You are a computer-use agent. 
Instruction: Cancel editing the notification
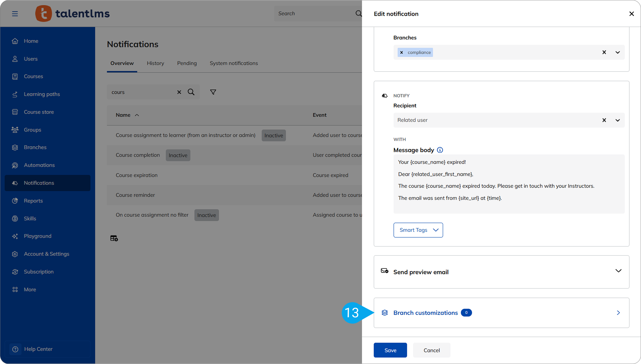(x=432, y=350)
